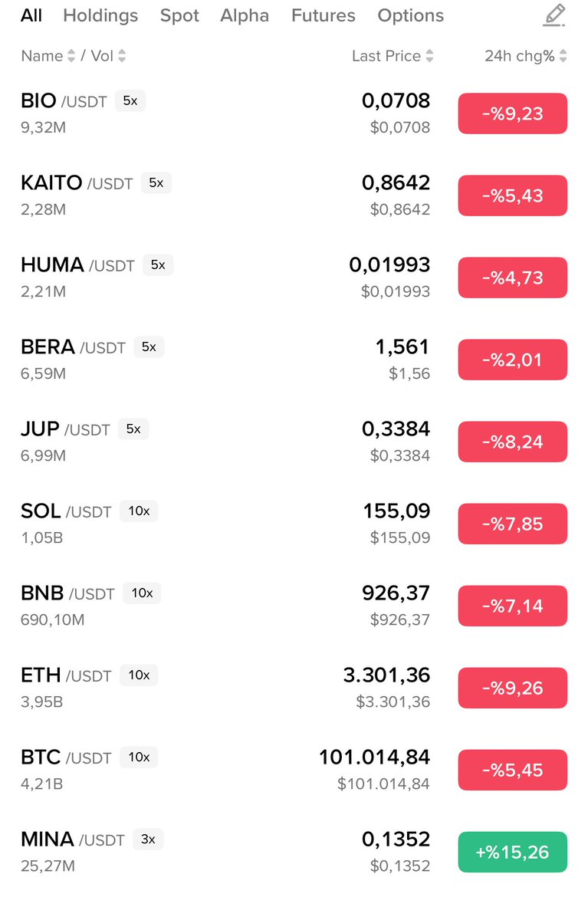Tap the 5x leverage badge on BIO
Image resolution: width=588 pixels, height=920 pixels.
point(130,100)
